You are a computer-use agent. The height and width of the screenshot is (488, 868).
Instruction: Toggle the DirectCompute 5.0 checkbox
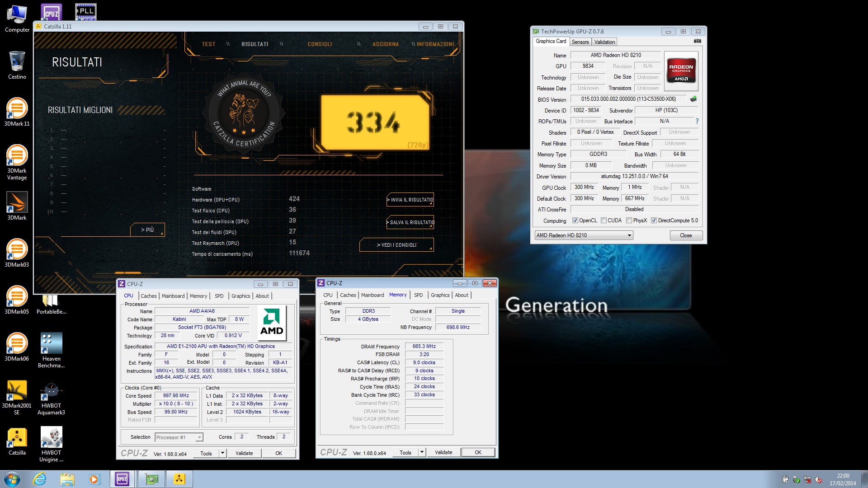(x=654, y=221)
